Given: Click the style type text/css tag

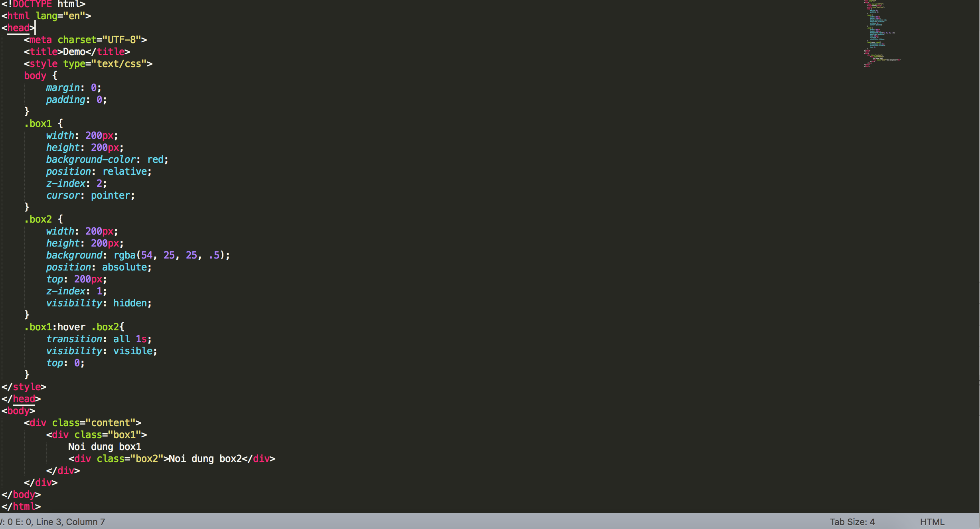Looking at the screenshot, I should tap(88, 64).
